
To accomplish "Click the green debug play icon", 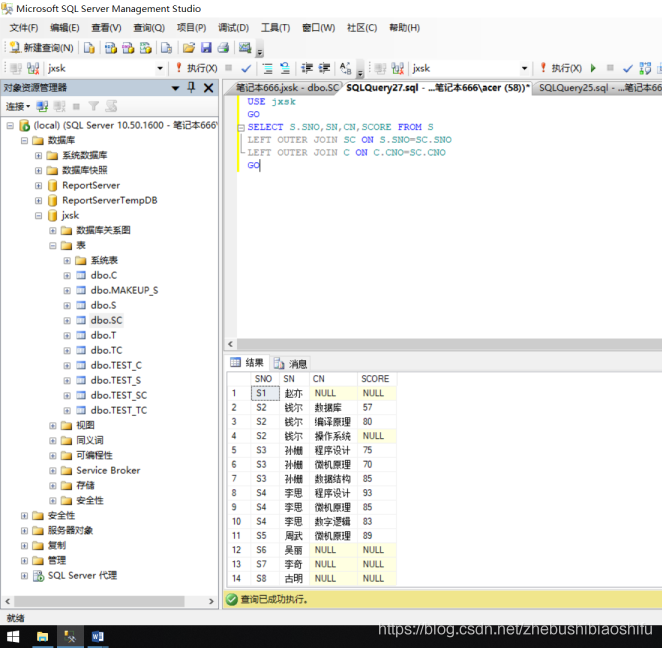I will 593,68.
